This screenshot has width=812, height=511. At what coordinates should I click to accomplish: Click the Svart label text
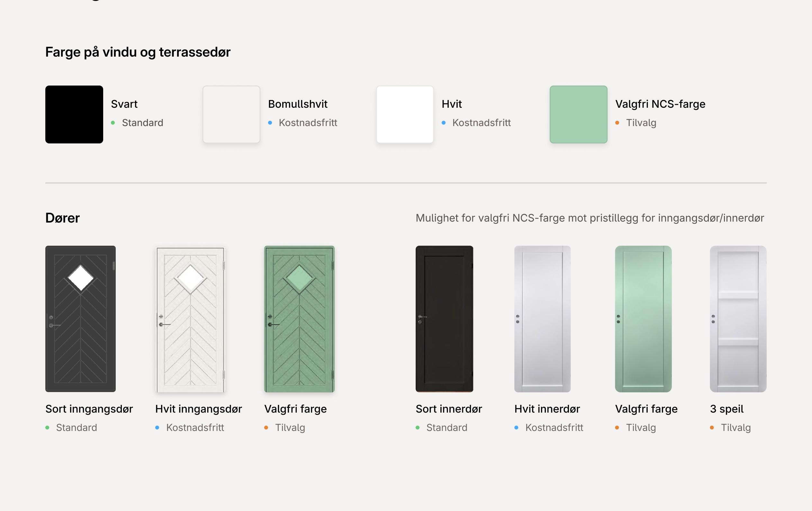(124, 104)
